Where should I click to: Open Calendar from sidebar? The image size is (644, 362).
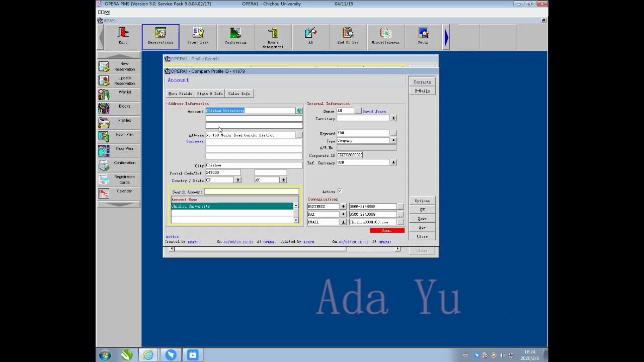pos(119,193)
